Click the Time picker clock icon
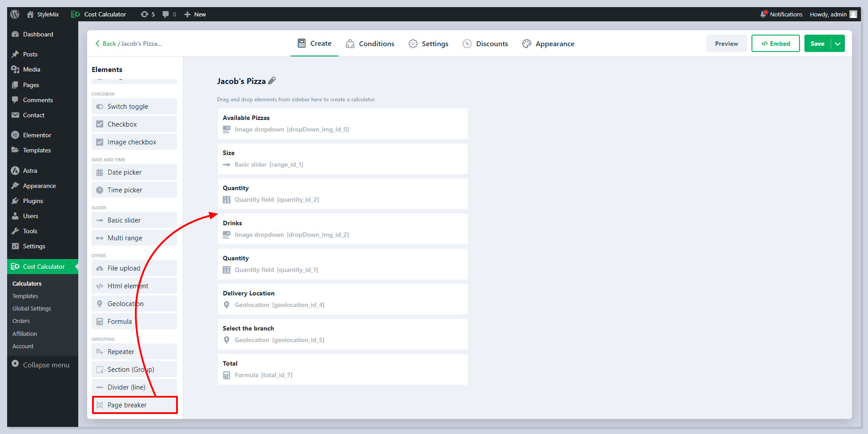The height and width of the screenshot is (434, 868). tap(100, 190)
